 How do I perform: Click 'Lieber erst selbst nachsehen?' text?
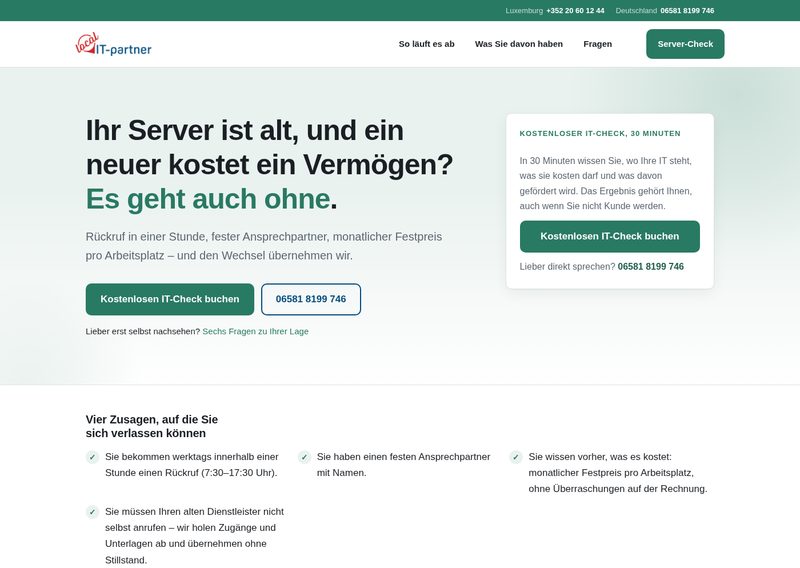click(143, 331)
